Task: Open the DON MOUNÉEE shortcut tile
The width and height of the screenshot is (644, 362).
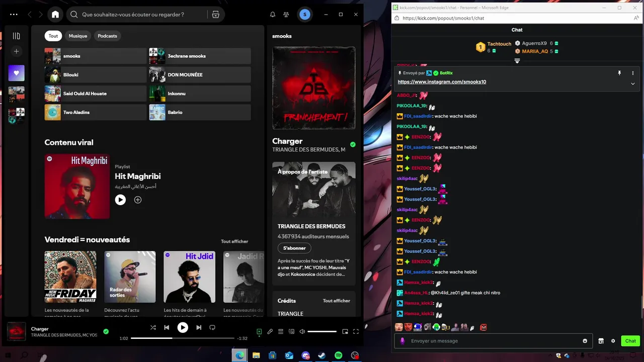Action: [200, 74]
